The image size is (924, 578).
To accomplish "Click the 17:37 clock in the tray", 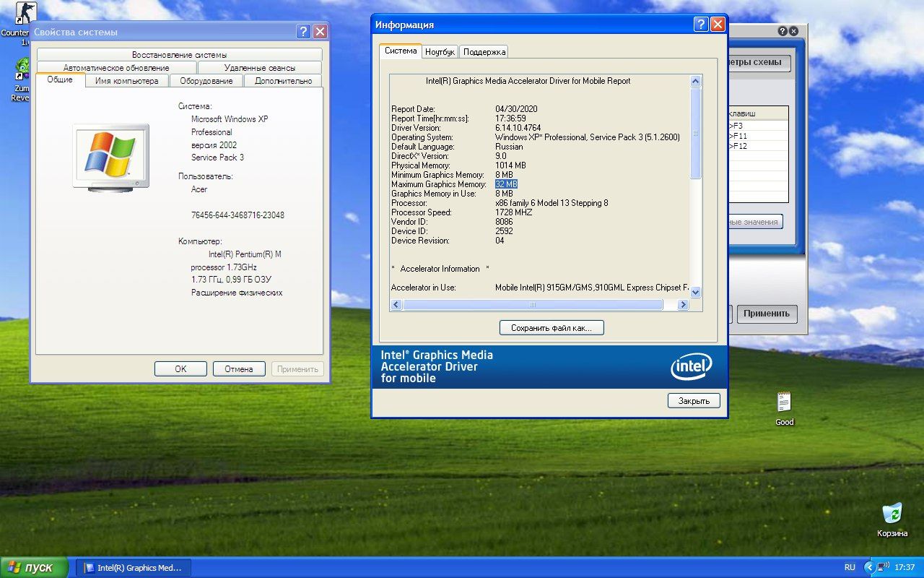I will click(905, 568).
